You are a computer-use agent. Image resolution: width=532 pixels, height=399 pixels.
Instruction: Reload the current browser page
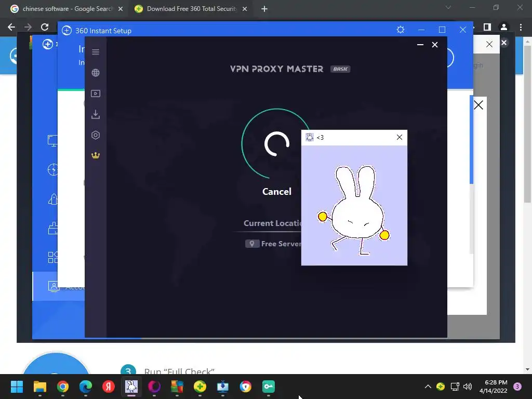point(45,27)
